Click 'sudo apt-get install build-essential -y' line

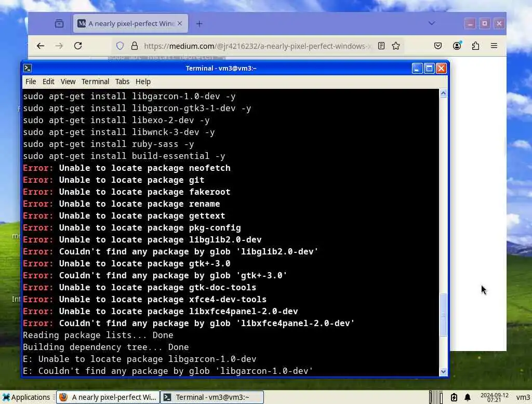tap(124, 156)
